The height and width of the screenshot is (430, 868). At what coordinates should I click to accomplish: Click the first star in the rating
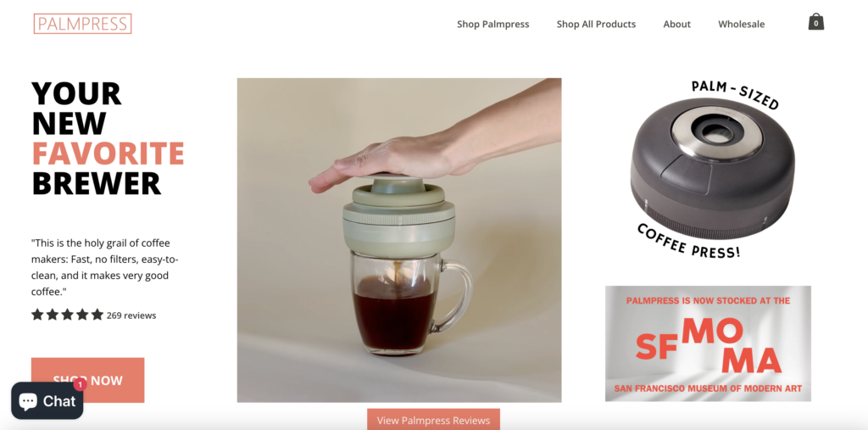click(x=37, y=315)
